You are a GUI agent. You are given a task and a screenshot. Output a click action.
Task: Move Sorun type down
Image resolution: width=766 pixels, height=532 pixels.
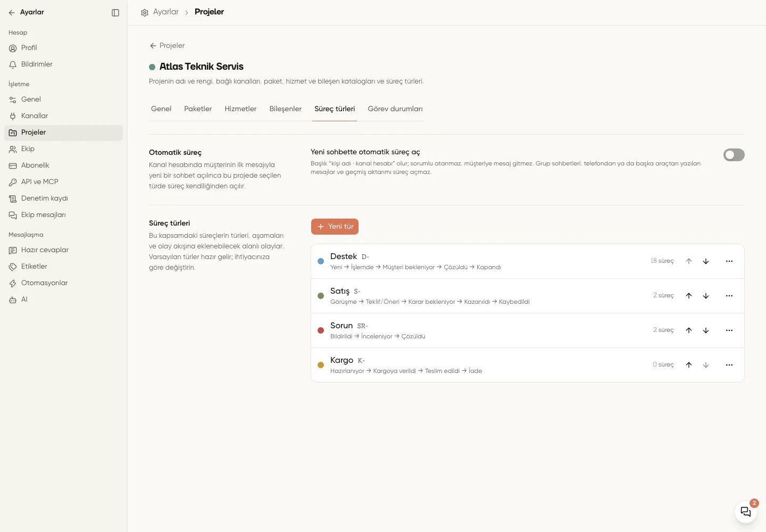coord(706,330)
